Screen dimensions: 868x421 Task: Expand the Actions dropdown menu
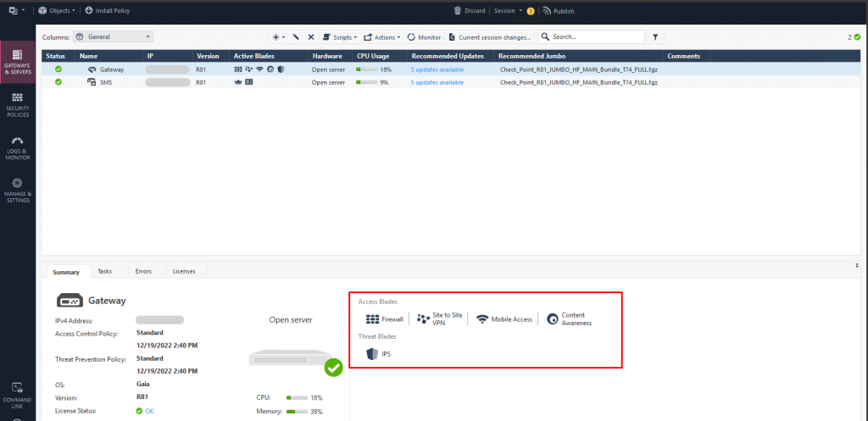381,37
